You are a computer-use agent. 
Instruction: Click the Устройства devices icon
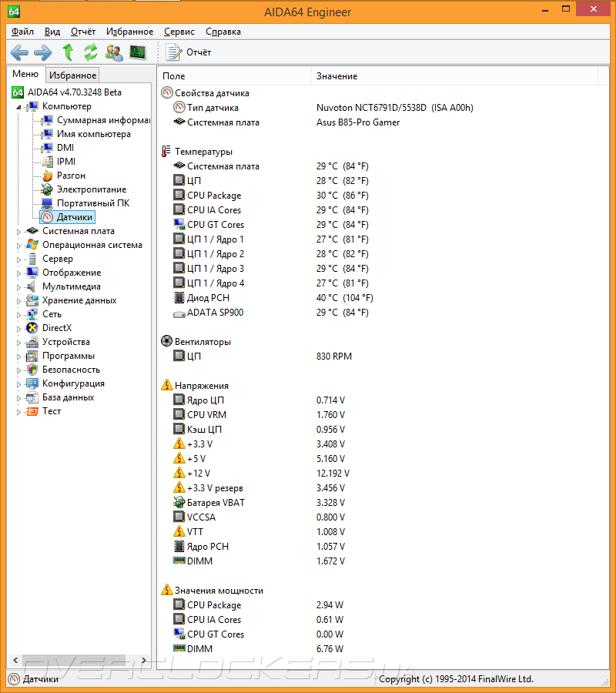click(x=32, y=342)
